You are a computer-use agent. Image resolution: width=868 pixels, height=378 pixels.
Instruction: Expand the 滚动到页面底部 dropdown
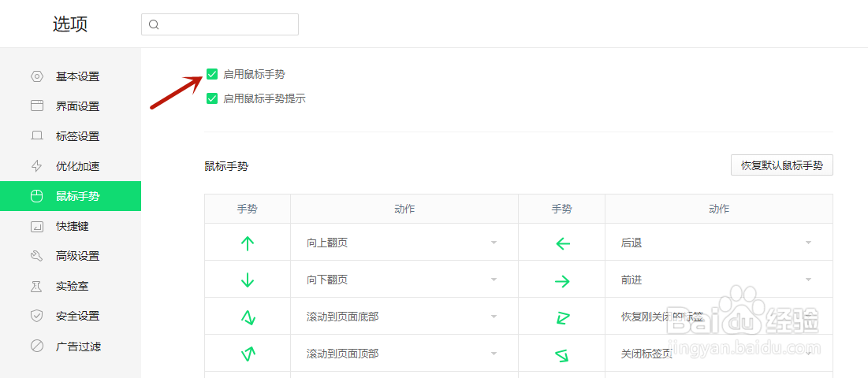[x=404, y=317]
